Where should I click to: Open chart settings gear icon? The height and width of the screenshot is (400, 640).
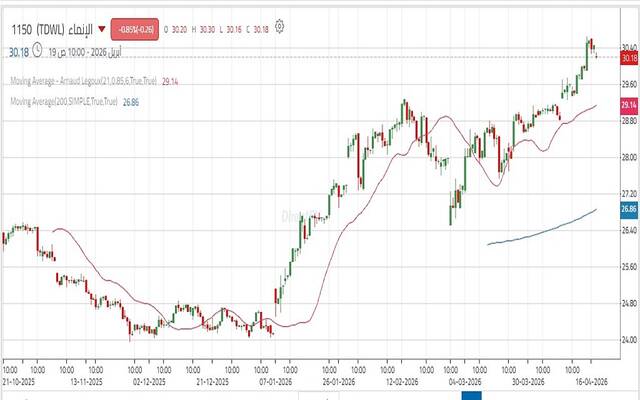tap(278, 26)
